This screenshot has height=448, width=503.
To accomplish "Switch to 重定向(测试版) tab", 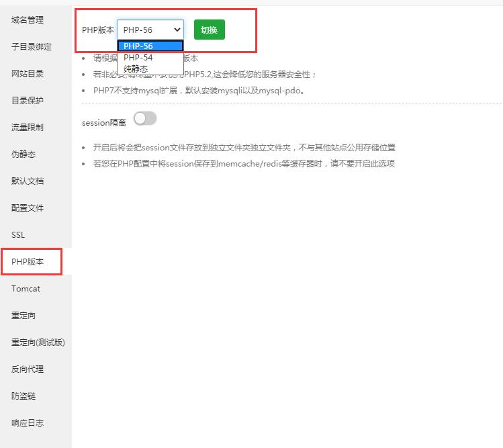I will pyautogui.click(x=38, y=343).
